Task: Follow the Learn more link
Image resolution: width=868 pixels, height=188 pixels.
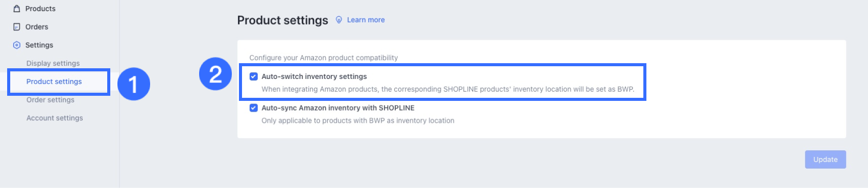Action: (x=366, y=20)
